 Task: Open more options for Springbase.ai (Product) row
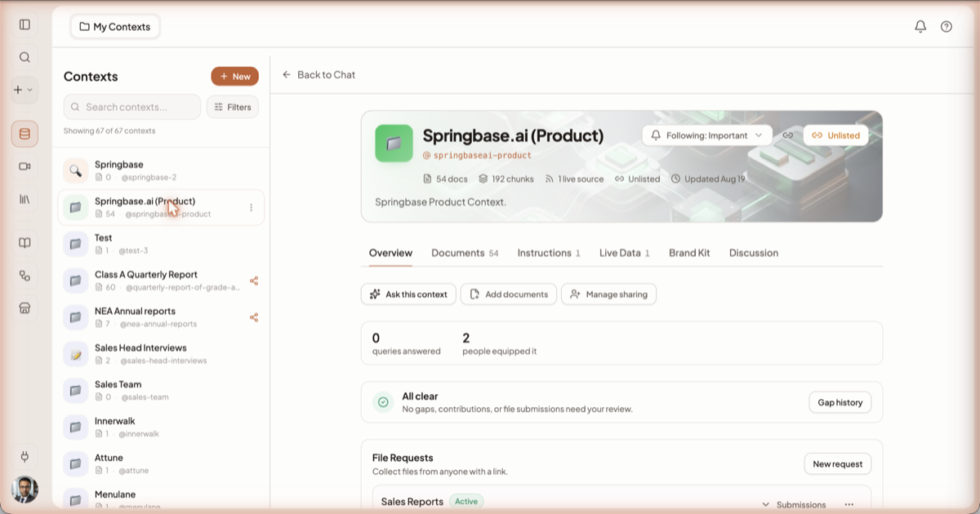(x=251, y=207)
